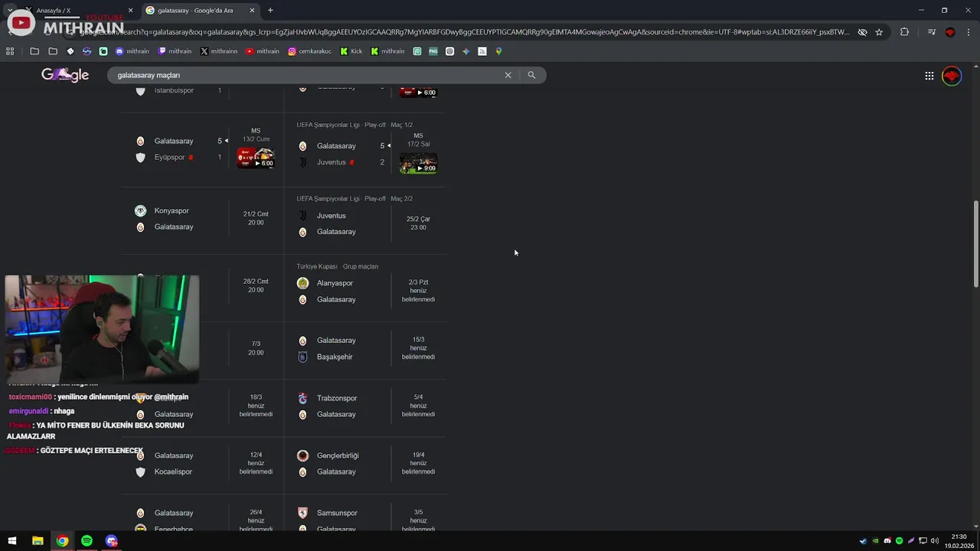Open the first bookmarks folder
This screenshot has height=551, width=980.
34,51
